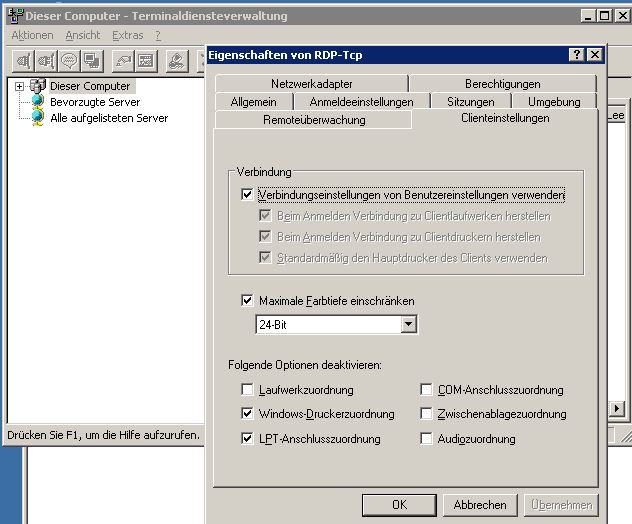The height and width of the screenshot is (524, 632).
Task: Switch to the Anmeldeeinstellungen tab
Action: (362, 102)
